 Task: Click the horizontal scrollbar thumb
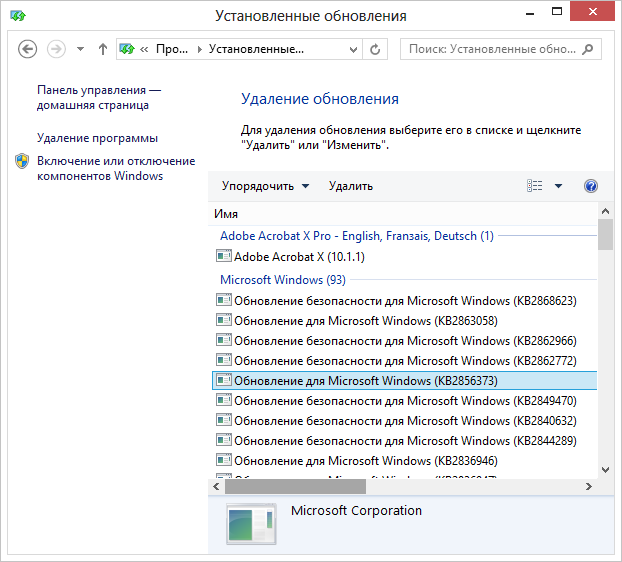pos(295,487)
